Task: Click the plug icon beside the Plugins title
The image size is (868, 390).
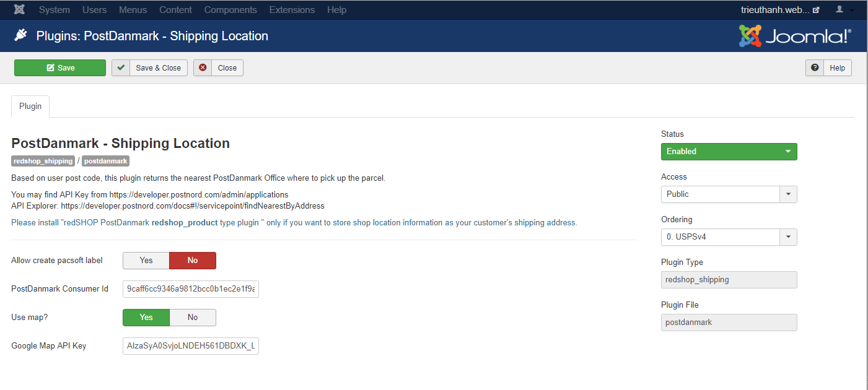Action: click(21, 36)
